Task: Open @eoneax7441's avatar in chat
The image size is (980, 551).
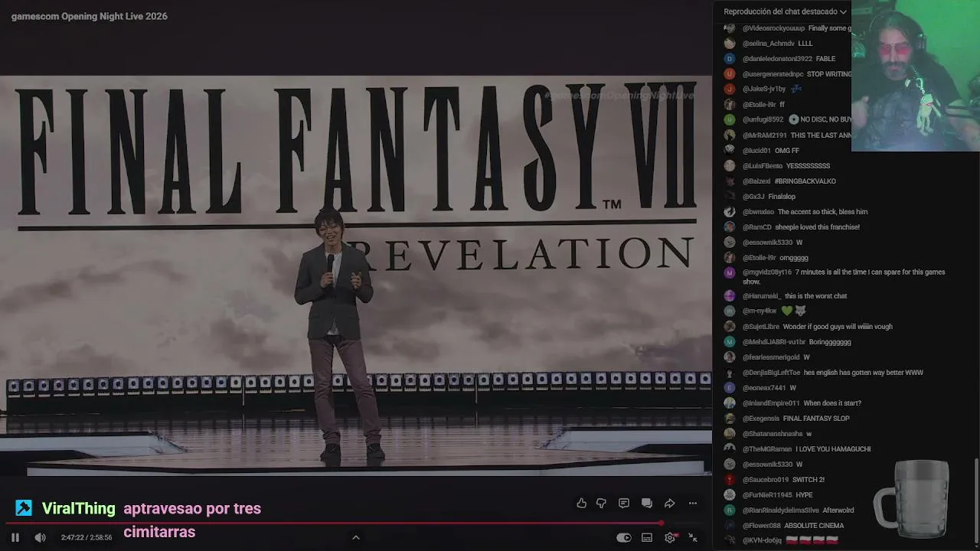Action: coord(730,388)
